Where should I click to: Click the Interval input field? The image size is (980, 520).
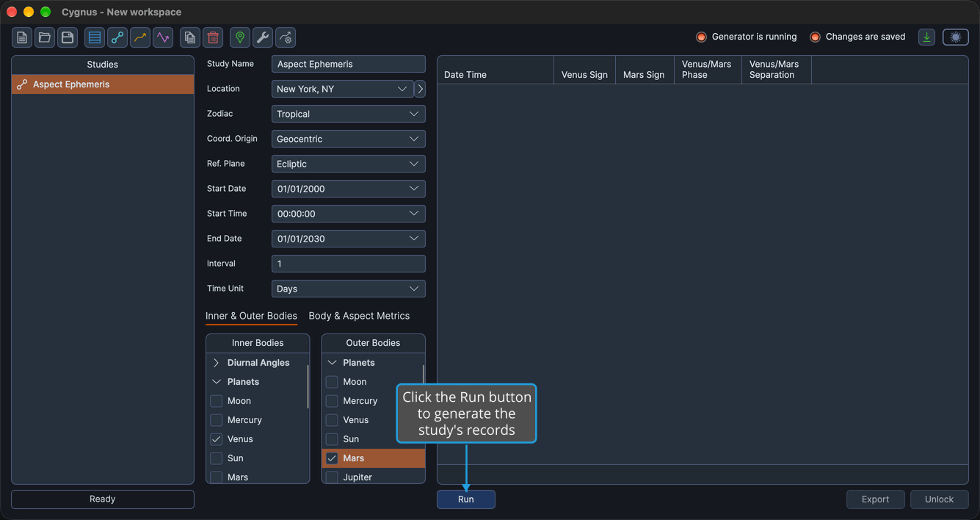(x=348, y=264)
